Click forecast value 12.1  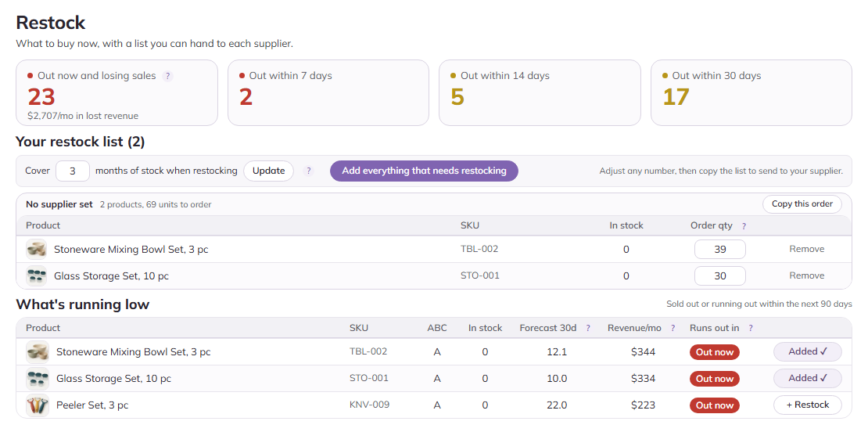[x=556, y=352]
